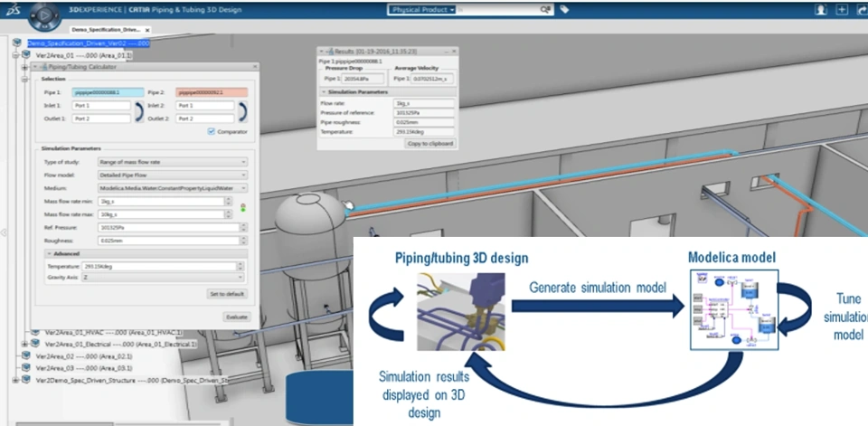The height and width of the screenshot is (426, 868).
Task: Click the Pipe 1 blue selection field
Action: tap(108, 92)
